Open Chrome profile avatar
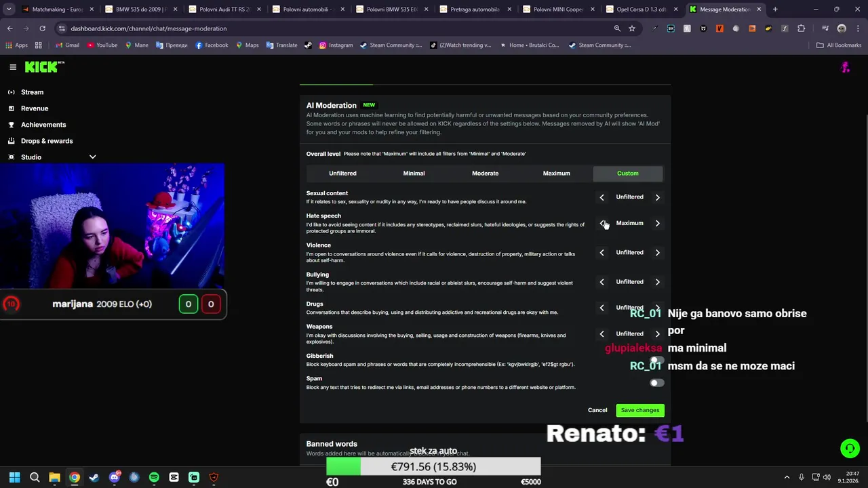This screenshot has height=488, width=868. coord(842,28)
